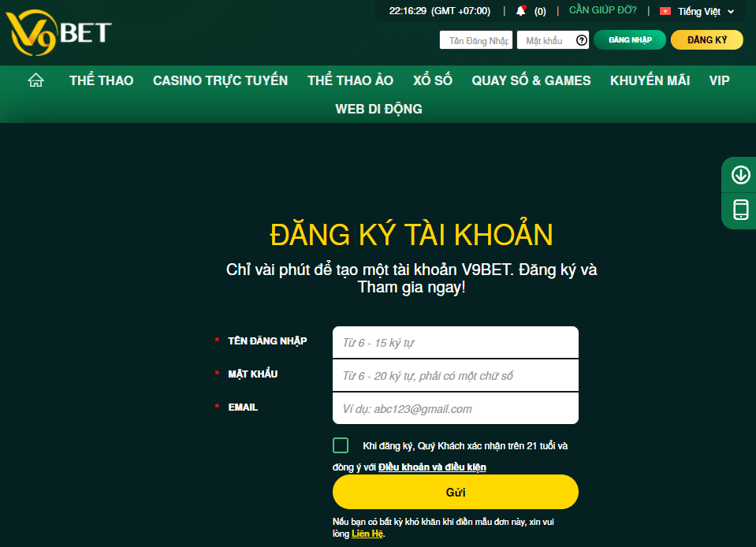Click the password help question mark icon
The image size is (756, 547).
pos(582,40)
